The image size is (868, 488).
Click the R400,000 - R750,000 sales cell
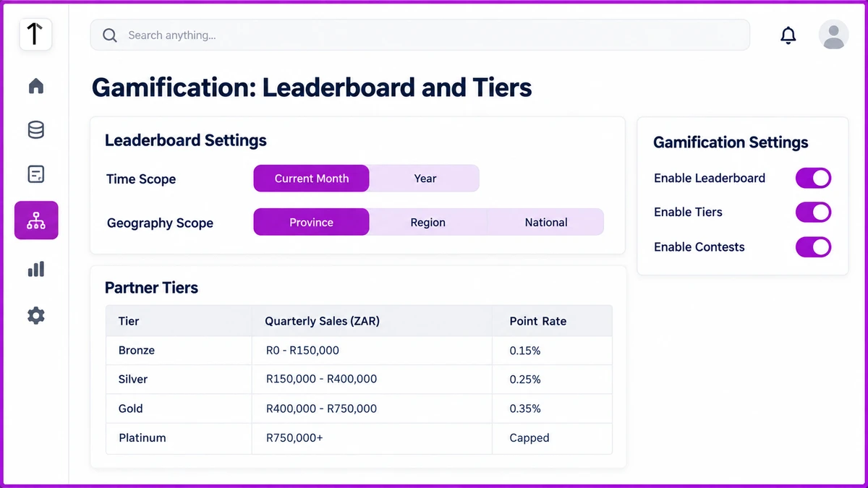click(x=372, y=408)
